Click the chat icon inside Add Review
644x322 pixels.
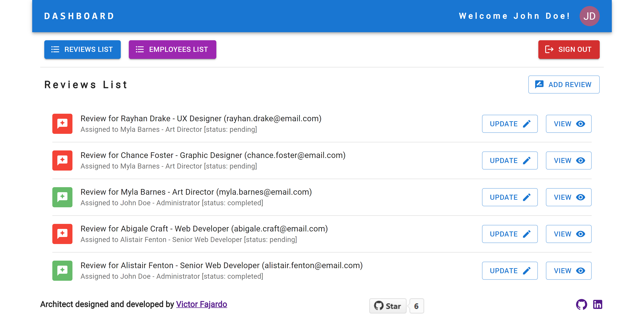coord(539,85)
